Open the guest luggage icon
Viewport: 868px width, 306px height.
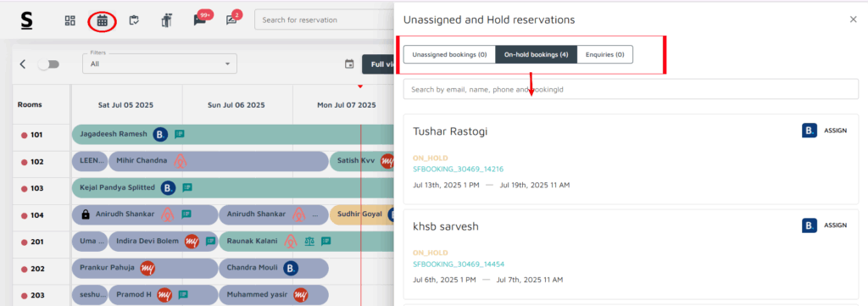pyautogui.click(x=166, y=20)
